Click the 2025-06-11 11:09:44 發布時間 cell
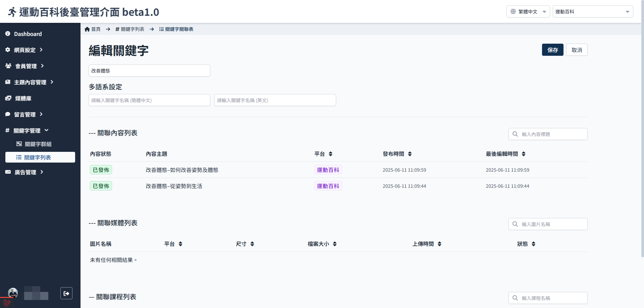The width and height of the screenshot is (644, 308). [x=404, y=186]
